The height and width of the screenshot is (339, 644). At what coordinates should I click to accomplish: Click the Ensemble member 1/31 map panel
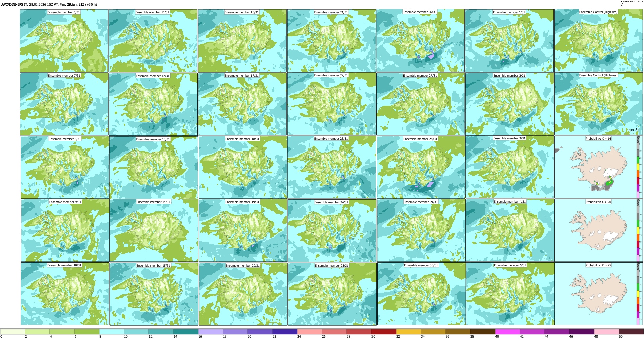[509, 41]
